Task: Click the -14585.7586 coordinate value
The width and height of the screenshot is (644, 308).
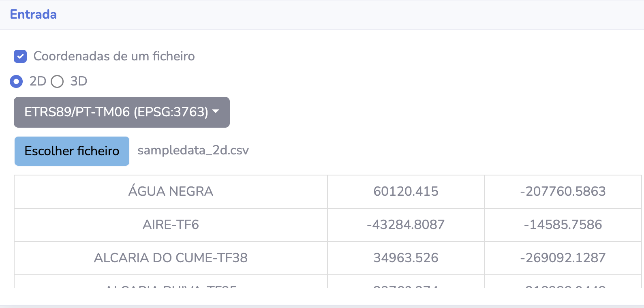Action: pos(563,225)
